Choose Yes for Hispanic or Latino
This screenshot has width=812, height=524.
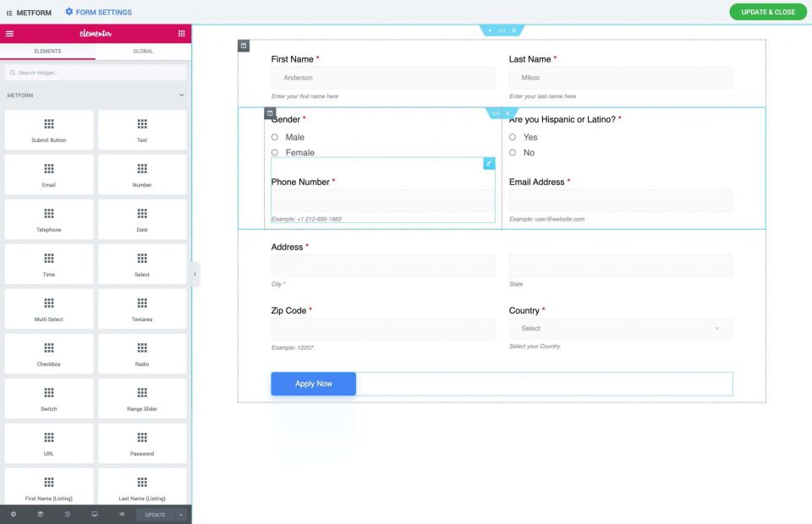point(513,137)
